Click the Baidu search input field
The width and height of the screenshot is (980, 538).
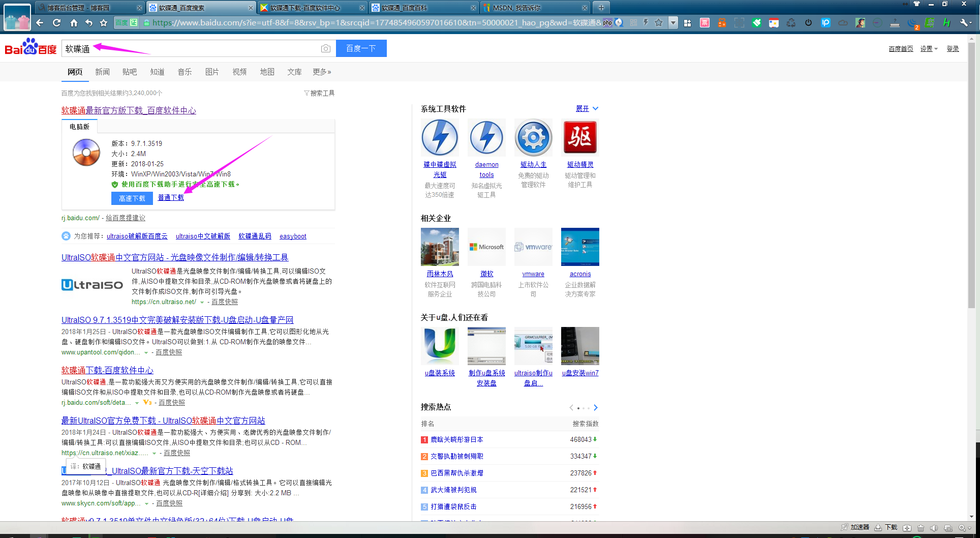click(198, 48)
